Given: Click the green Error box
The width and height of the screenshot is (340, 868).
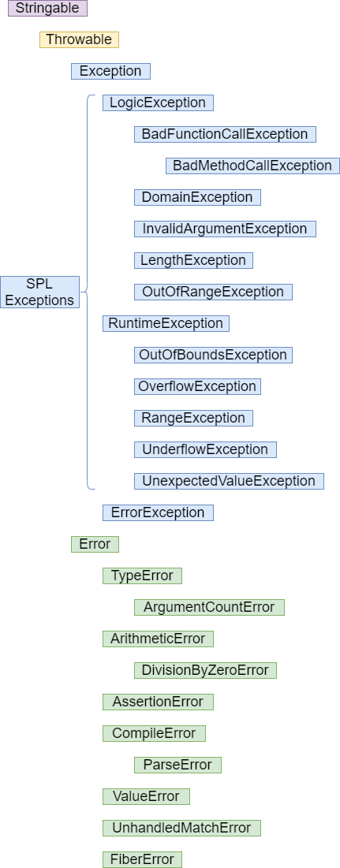Looking at the screenshot, I should [x=95, y=544].
